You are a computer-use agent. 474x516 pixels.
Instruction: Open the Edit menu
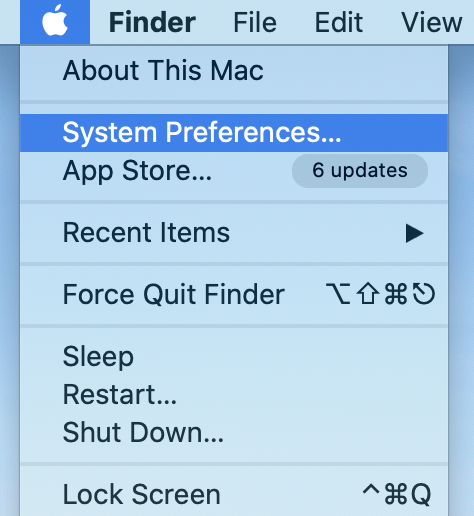(339, 22)
